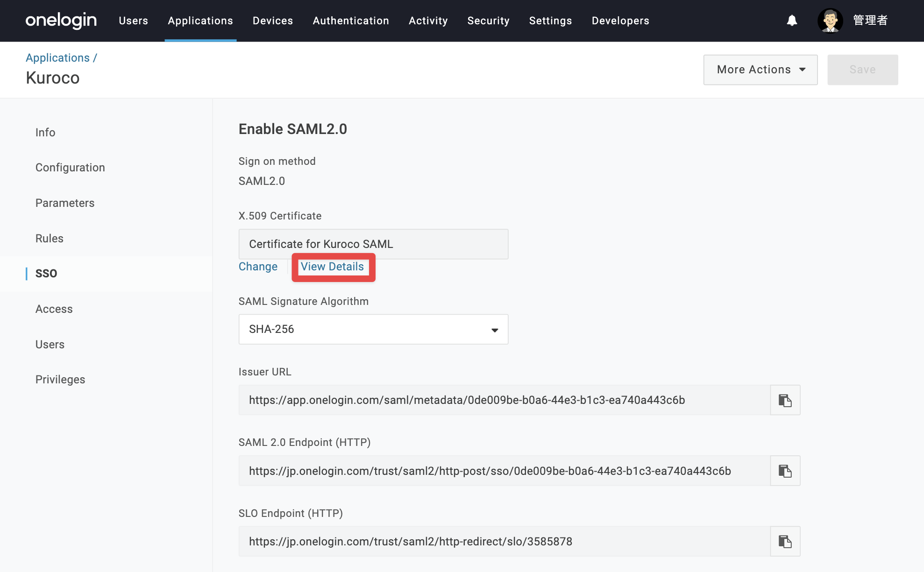This screenshot has height=572, width=924.
Task: Switch to the Access tab
Action: tap(54, 309)
